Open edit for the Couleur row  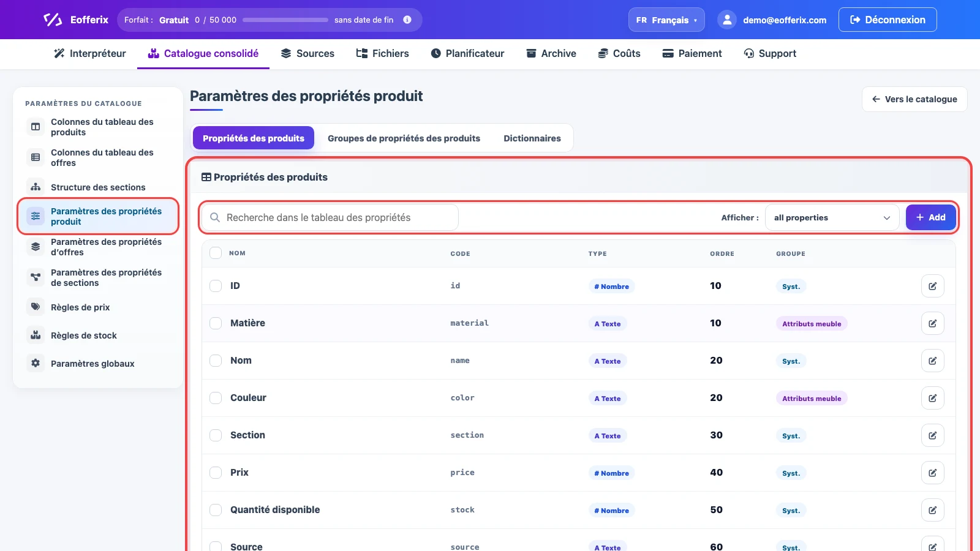click(932, 398)
